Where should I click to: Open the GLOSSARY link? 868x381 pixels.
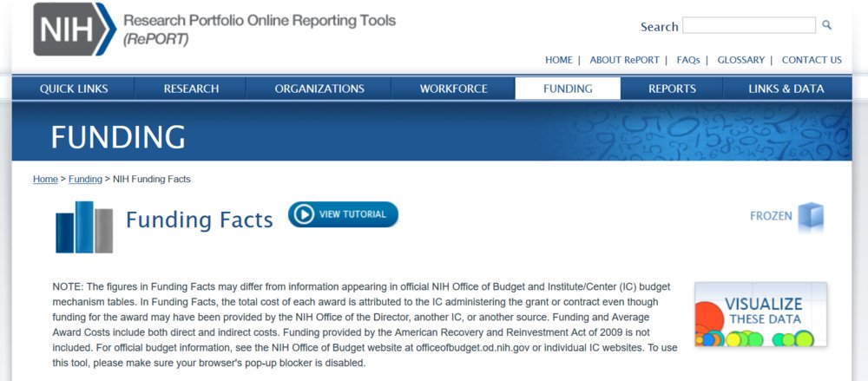(740, 60)
